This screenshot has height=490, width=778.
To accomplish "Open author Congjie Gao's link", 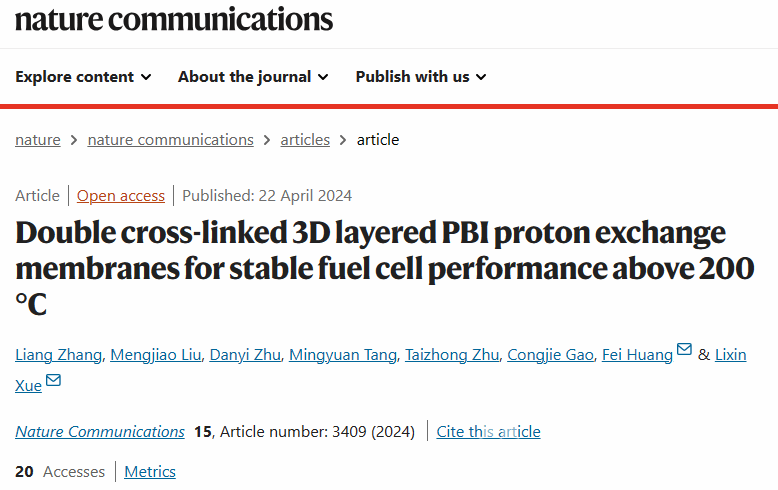I will (550, 355).
